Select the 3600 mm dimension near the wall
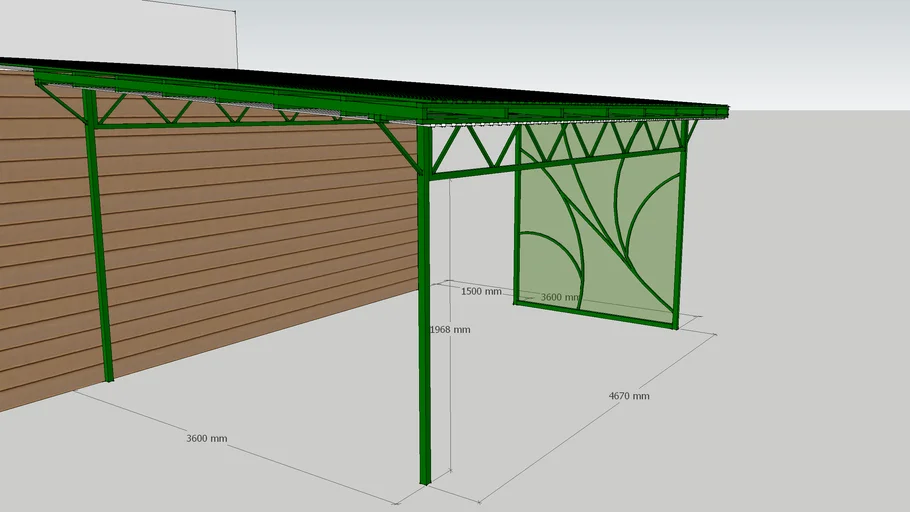910x512 pixels. point(206,438)
